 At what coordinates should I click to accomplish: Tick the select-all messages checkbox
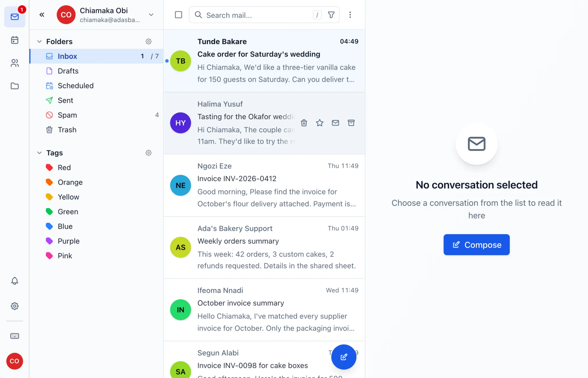179,15
